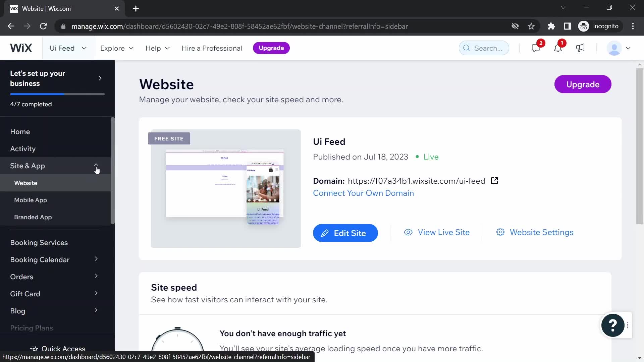Viewport: 644px width, 362px height.
Task: Toggle the Booking Calendar sidebar expander
Action: coord(96,260)
